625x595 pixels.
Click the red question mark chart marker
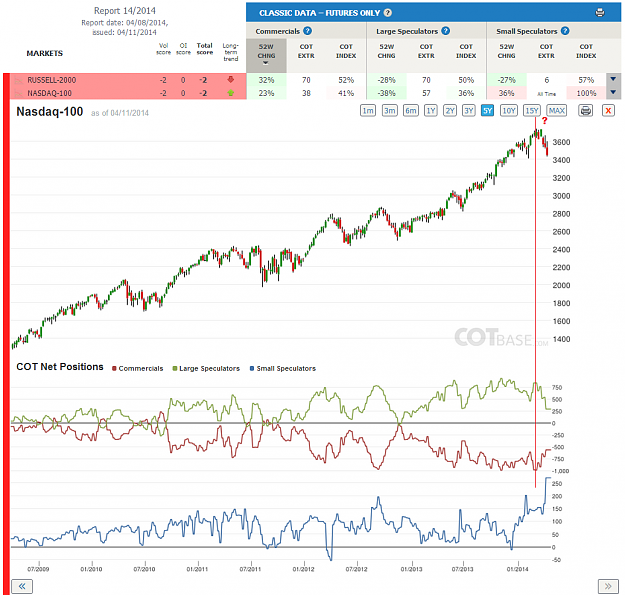pos(544,121)
